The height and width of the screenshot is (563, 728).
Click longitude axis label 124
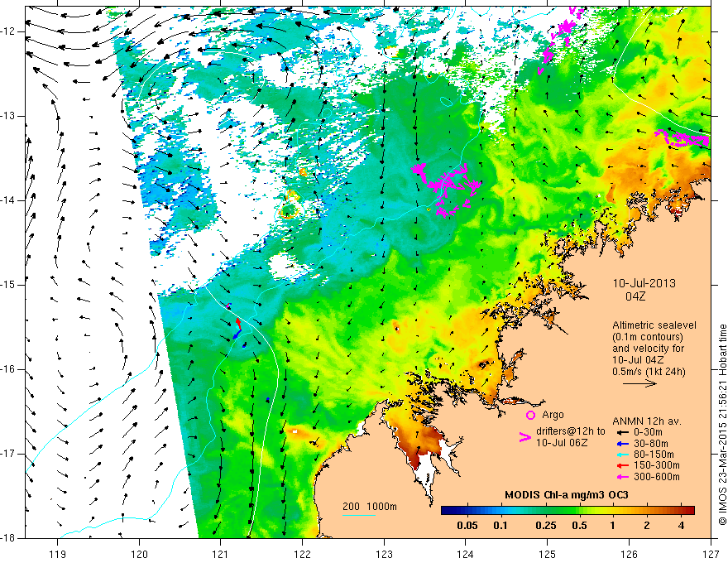coord(466,555)
